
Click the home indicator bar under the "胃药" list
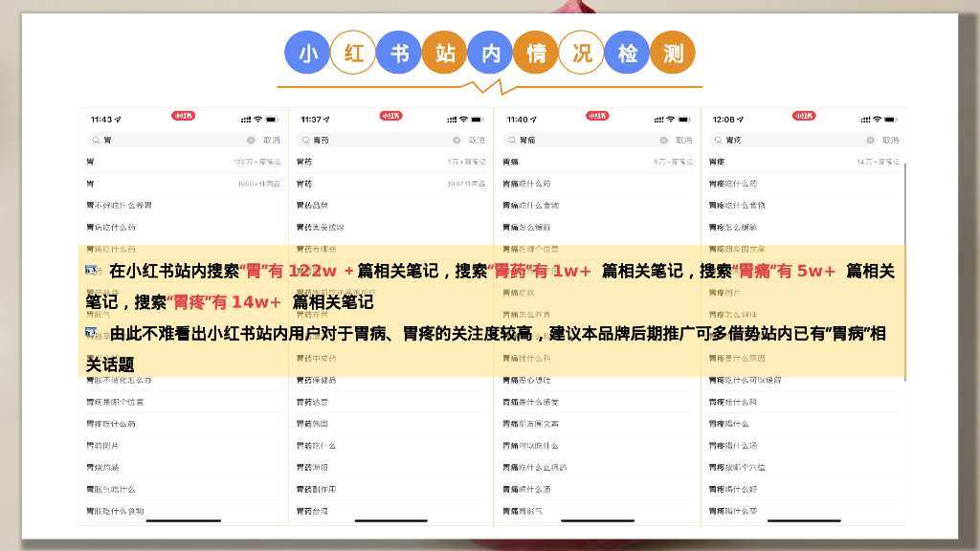click(x=391, y=518)
